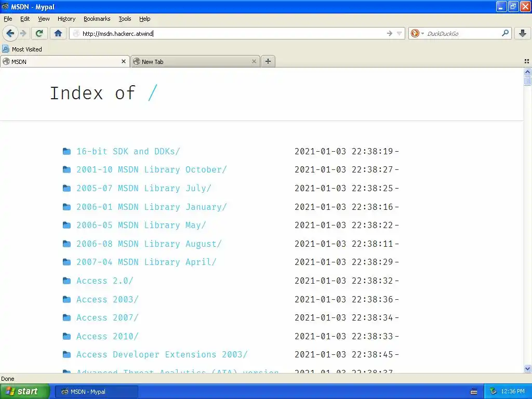The width and height of the screenshot is (532, 399).
Task: Click the page scrollbar down arrow
Action: pos(527,369)
